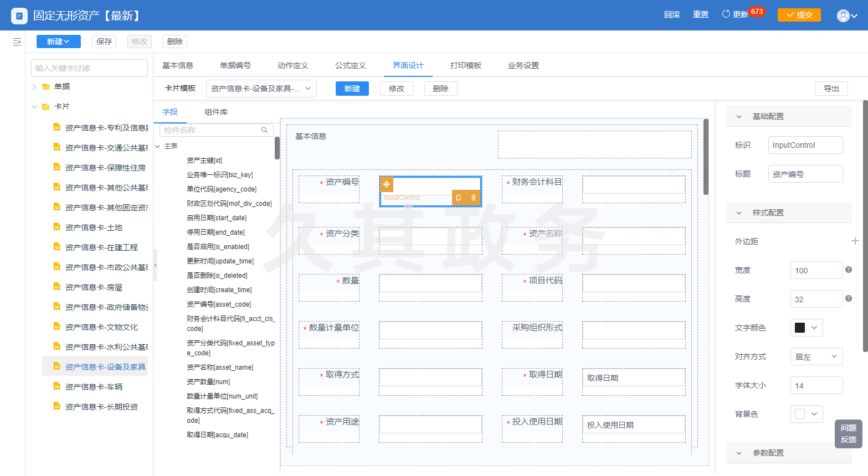Collapse the 主表 field group

pos(158,146)
